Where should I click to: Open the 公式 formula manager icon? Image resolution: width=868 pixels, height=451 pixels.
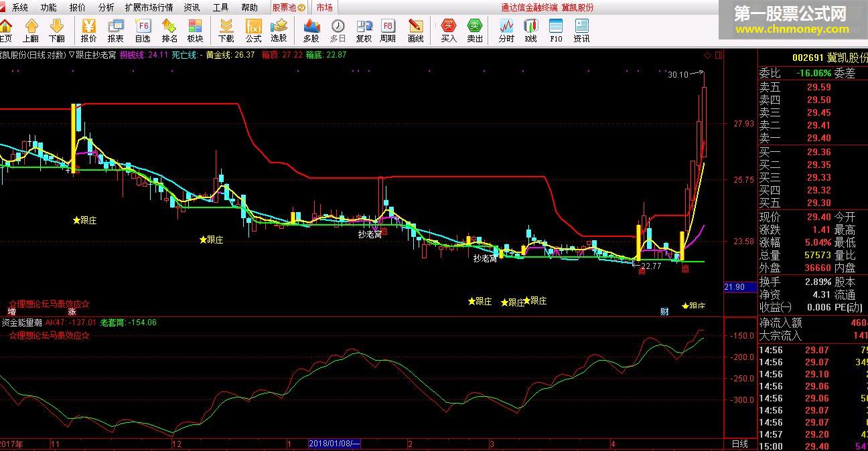(253, 30)
